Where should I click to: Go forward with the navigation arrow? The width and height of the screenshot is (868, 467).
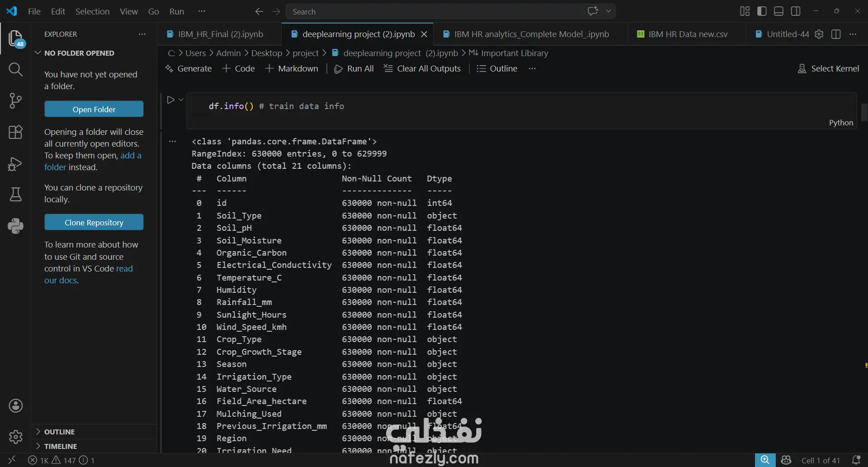point(276,11)
